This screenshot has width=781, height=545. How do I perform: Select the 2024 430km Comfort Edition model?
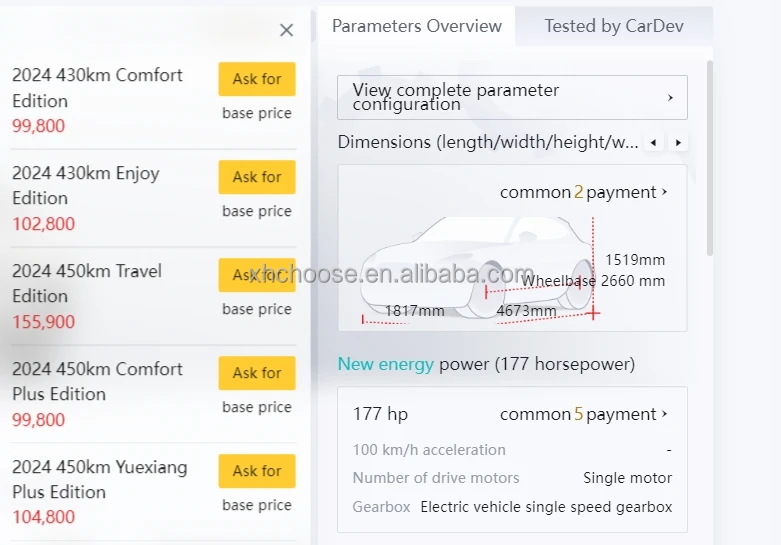pyautogui.click(x=97, y=88)
